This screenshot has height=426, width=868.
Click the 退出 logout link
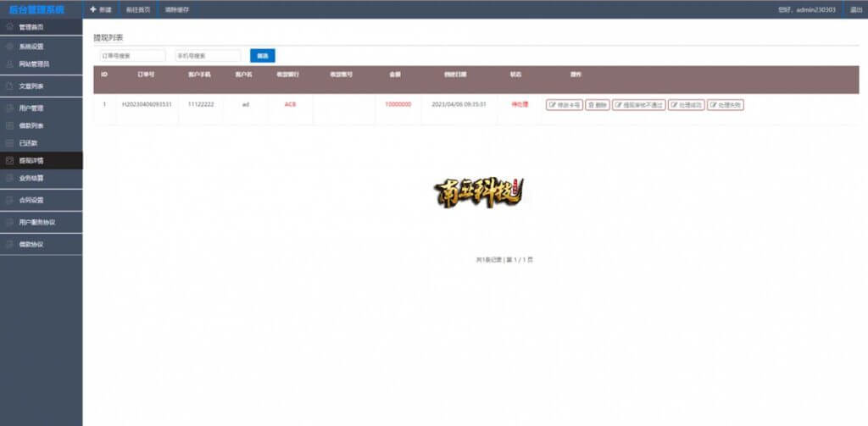856,9
